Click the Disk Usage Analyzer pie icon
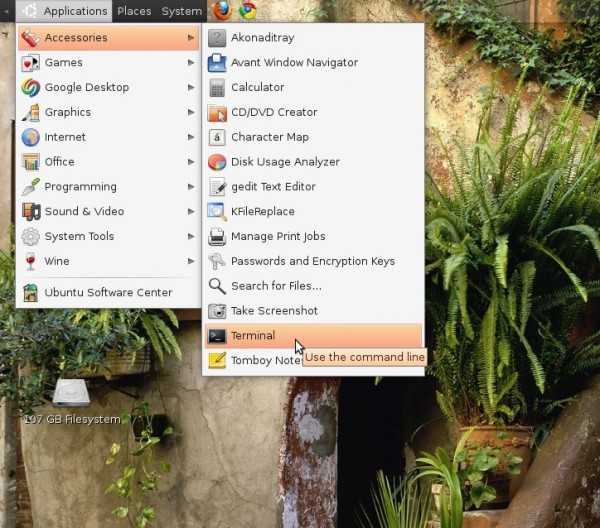The image size is (600, 528). (217, 162)
